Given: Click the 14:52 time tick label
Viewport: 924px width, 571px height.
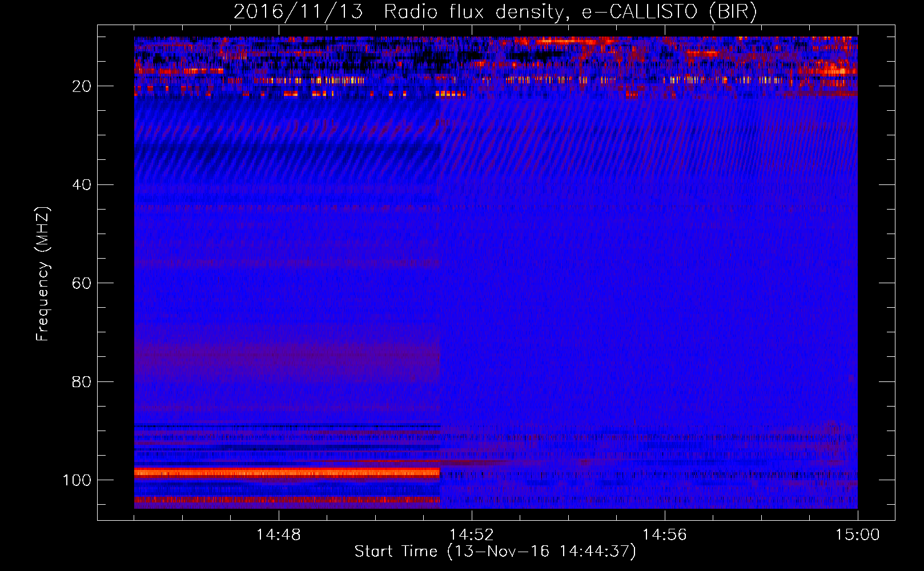Looking at the screenshot, I should tap(472, 535).
